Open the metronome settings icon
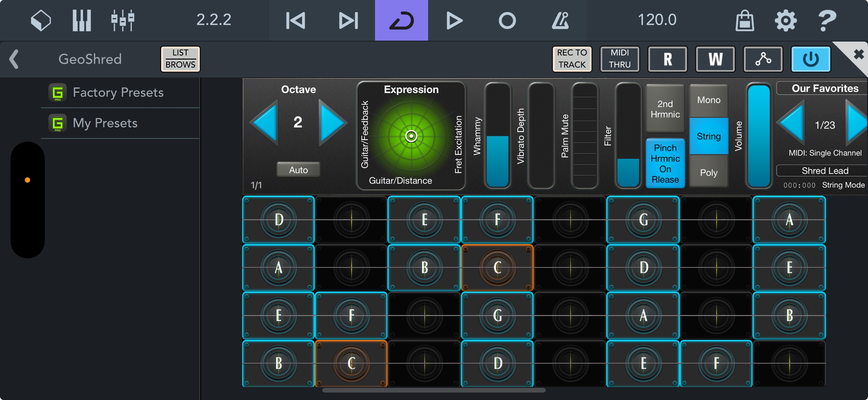 (x=560, y=20)
